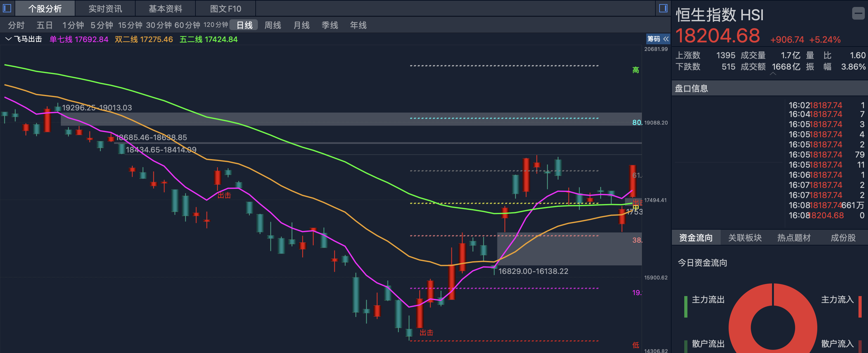Open the 关联板块 tab
Screen dimensions: 868x353
[745, 238]
